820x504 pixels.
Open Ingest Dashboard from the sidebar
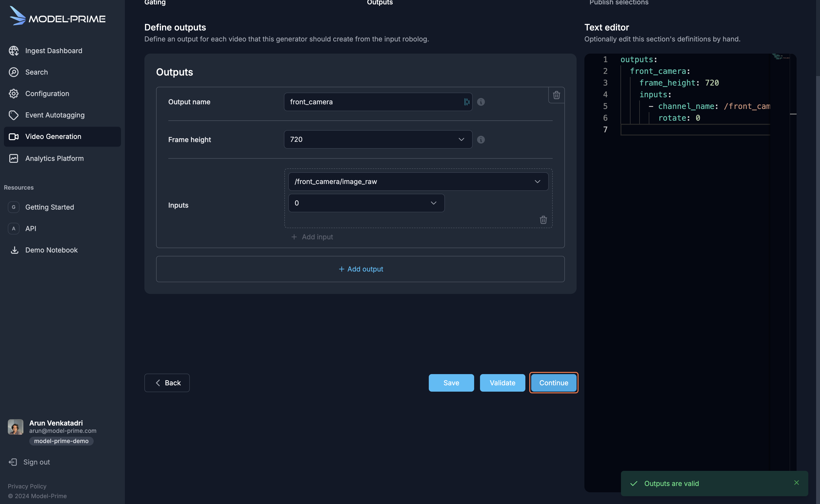pyautogui.click(x=62, y=51)
